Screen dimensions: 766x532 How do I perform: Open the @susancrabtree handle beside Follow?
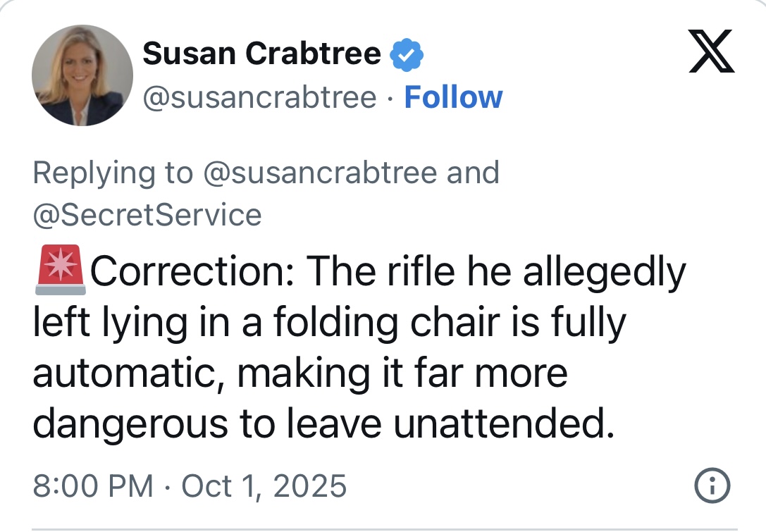point(259,97)
